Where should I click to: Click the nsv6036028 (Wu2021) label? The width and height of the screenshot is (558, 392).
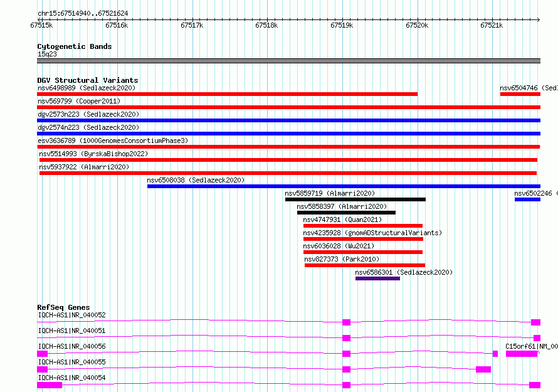[x=339, y=246]
